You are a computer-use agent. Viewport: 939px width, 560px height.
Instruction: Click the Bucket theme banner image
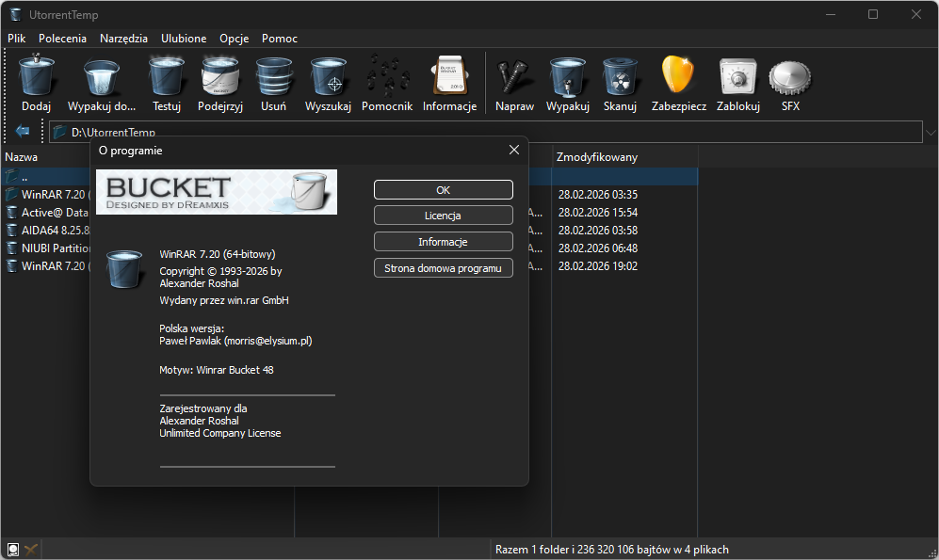[x=217, y=192]
